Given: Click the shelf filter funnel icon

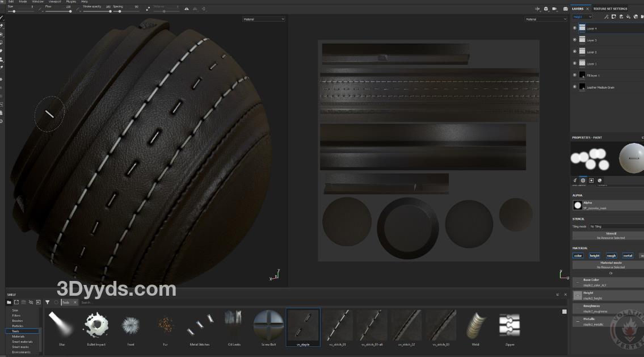Looking at the screenshot, I should (48, 303).
